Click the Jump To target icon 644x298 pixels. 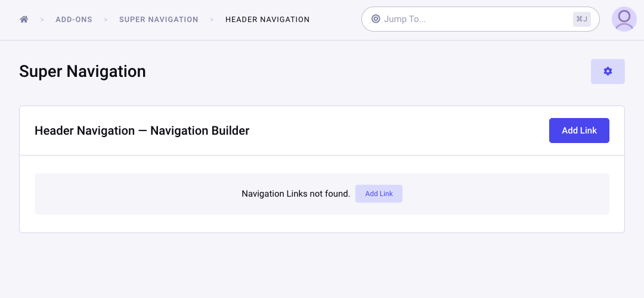[376, 19]
